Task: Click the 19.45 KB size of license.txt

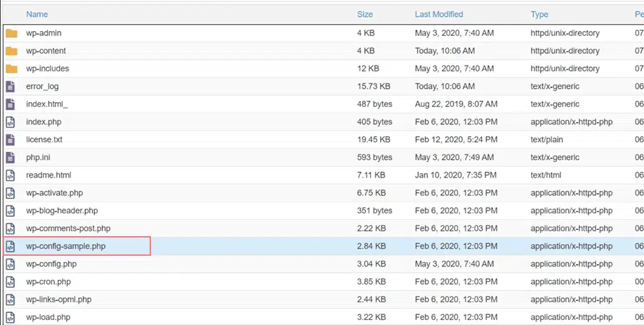Action: [374, 139]
